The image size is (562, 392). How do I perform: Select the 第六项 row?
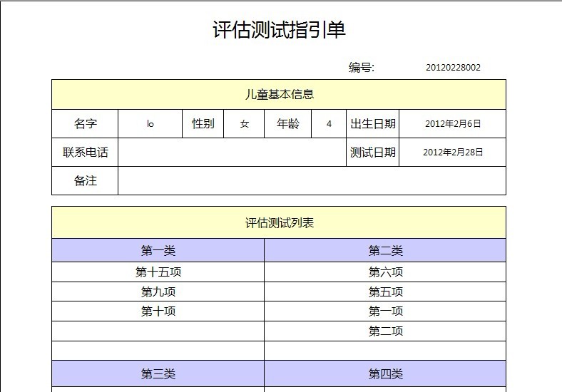(385, 272)
